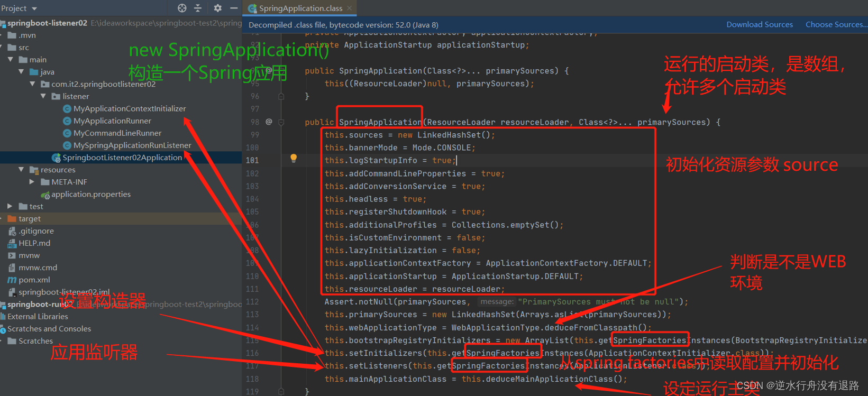Click the SpringbootListener02Application class icon

click(x=56, y=158)
